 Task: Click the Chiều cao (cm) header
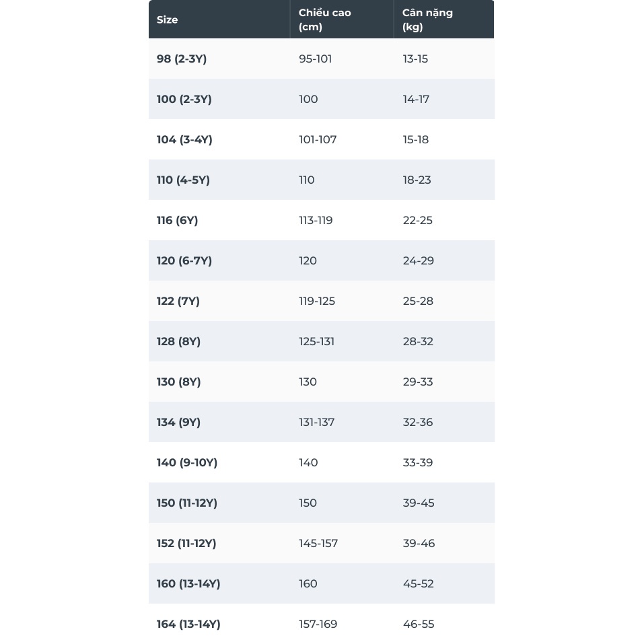325,20
